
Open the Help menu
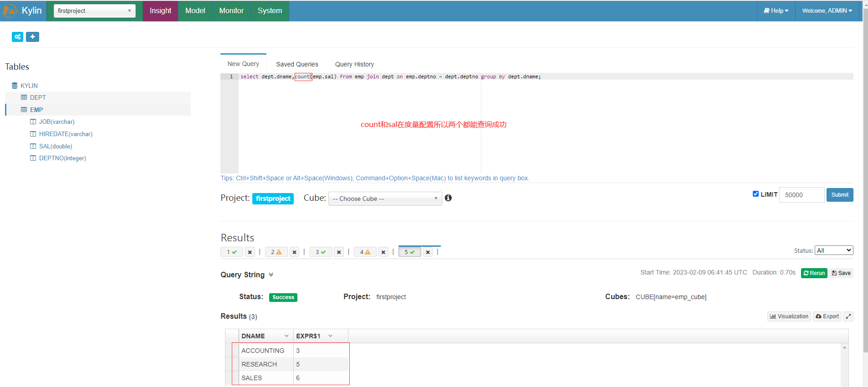(776, 10)
